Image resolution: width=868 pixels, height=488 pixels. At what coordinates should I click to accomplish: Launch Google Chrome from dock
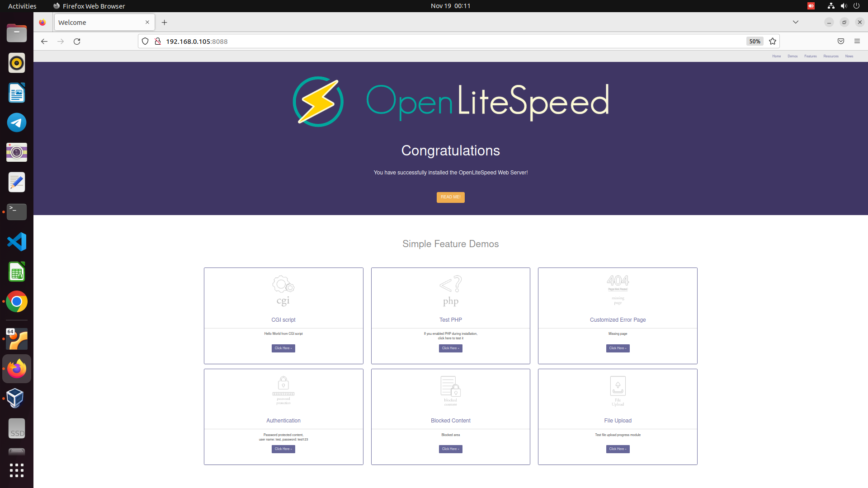pyautogui.click(x=17, y=301)
